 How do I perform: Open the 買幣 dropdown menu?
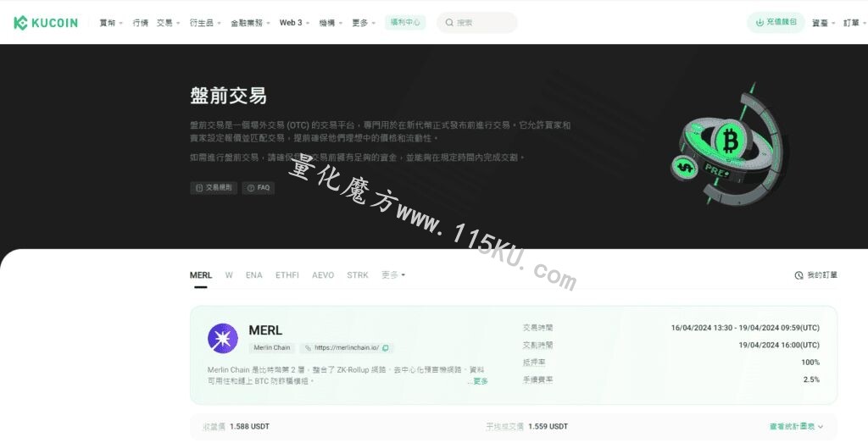tap(111, 23)
